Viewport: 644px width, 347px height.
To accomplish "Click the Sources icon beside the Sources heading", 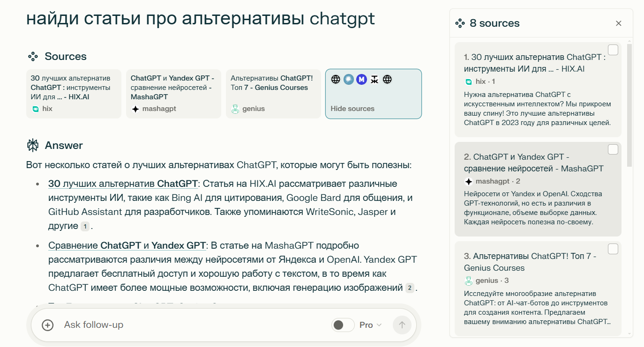I will (x=33, y=56).
